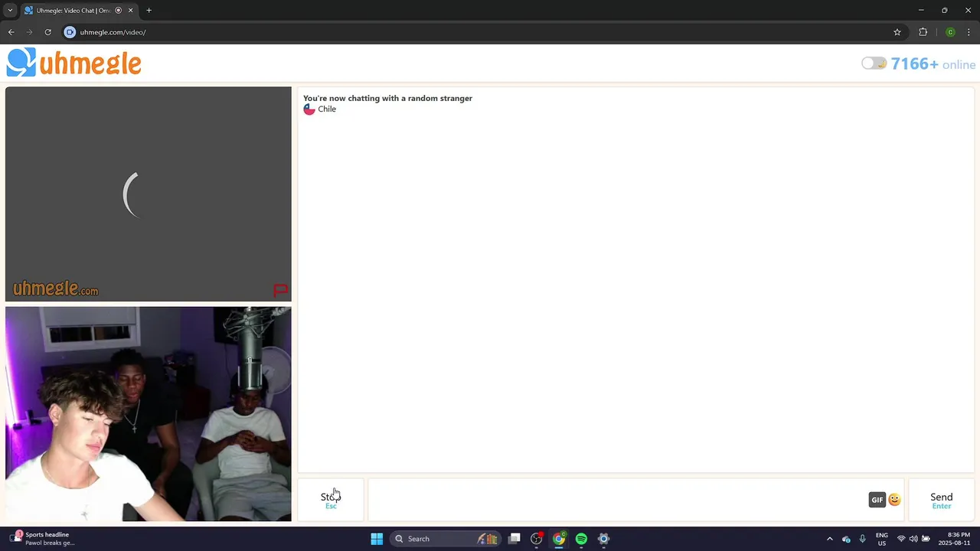Image resolution: width=980 pixels, height=551 pixels.
Task: Reload the current page
Action: 47,32
